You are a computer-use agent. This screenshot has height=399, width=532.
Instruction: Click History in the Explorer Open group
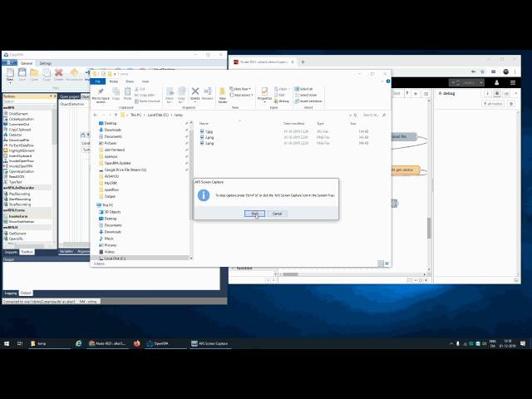tap(281, 101)
